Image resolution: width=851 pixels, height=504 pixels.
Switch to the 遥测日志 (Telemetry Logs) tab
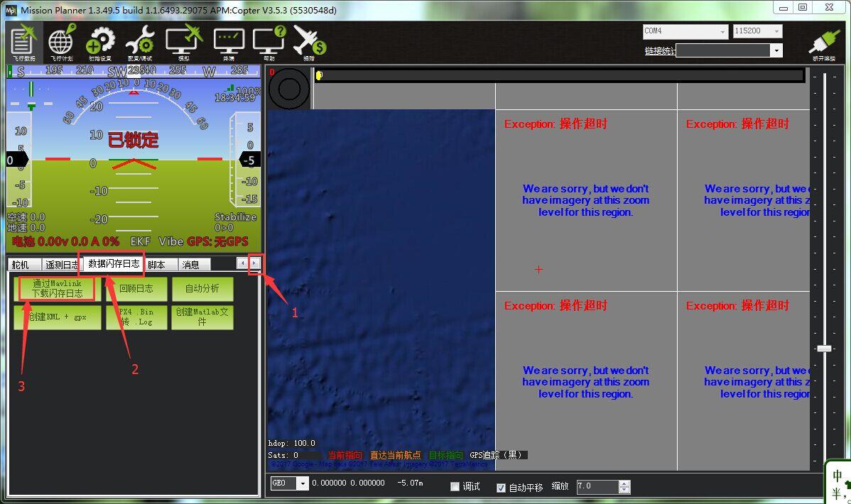(61, 265)
